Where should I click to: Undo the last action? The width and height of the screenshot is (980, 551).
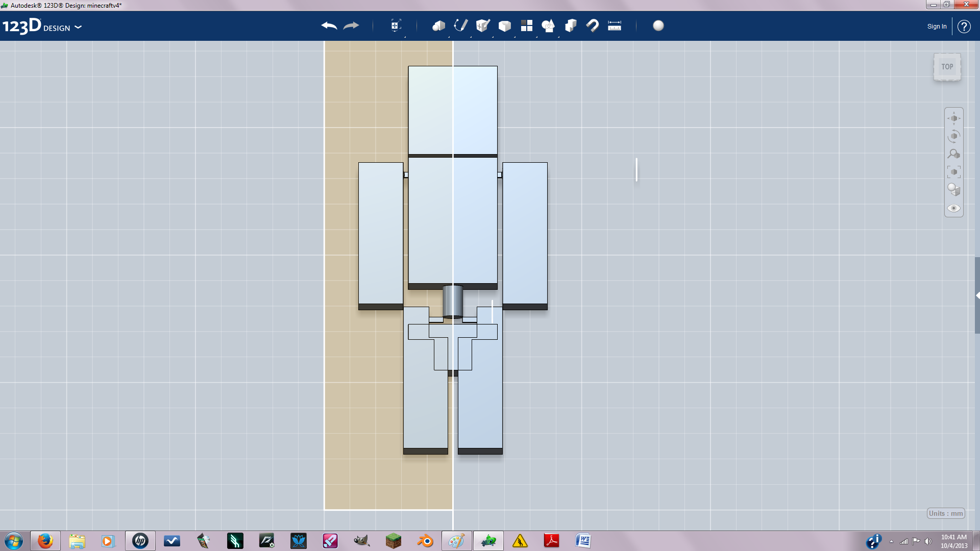[x=329, y=26]
